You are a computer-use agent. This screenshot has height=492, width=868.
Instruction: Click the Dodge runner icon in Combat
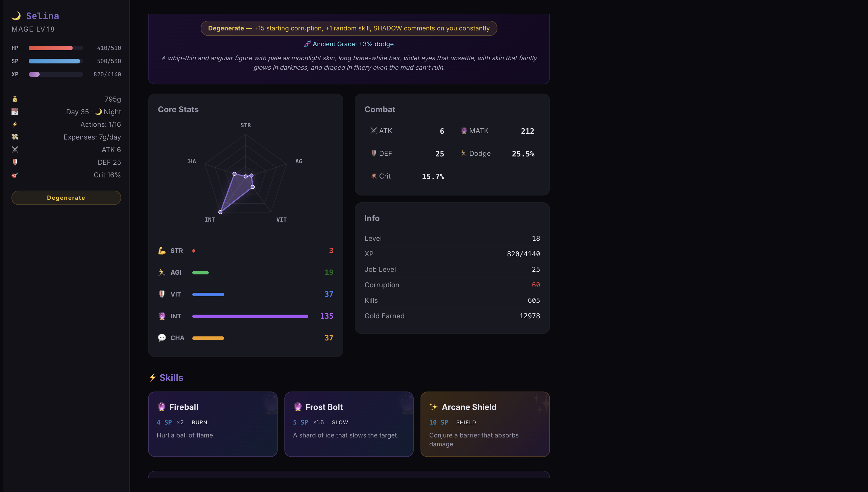pyautogui.click(x=464, y=153)
